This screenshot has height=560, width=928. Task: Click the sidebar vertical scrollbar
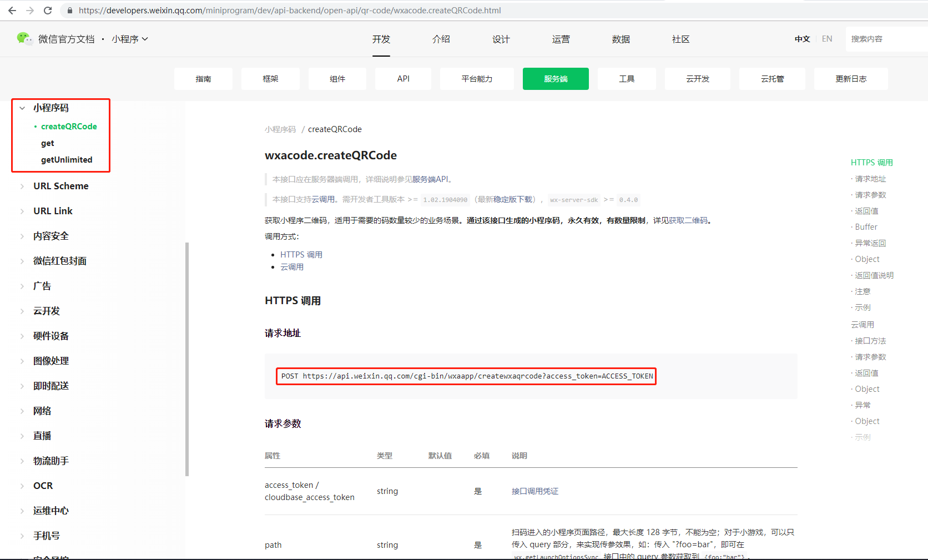tap(187, 359)
